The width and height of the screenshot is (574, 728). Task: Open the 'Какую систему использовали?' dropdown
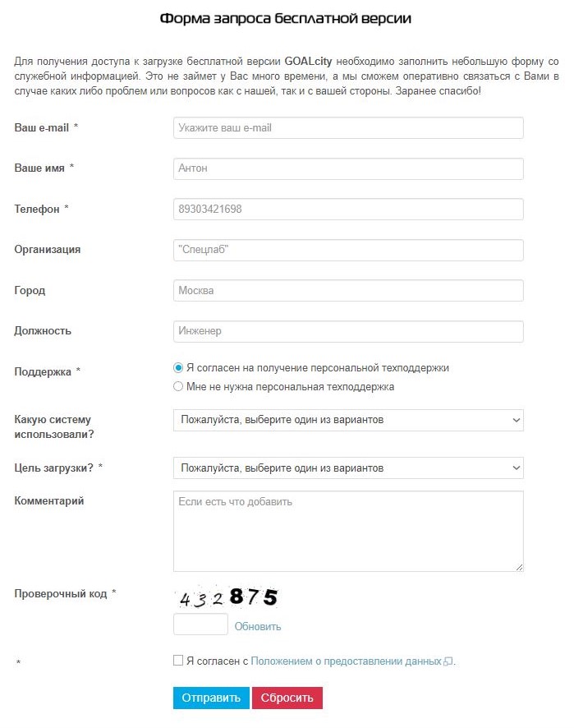coord(348,420)
